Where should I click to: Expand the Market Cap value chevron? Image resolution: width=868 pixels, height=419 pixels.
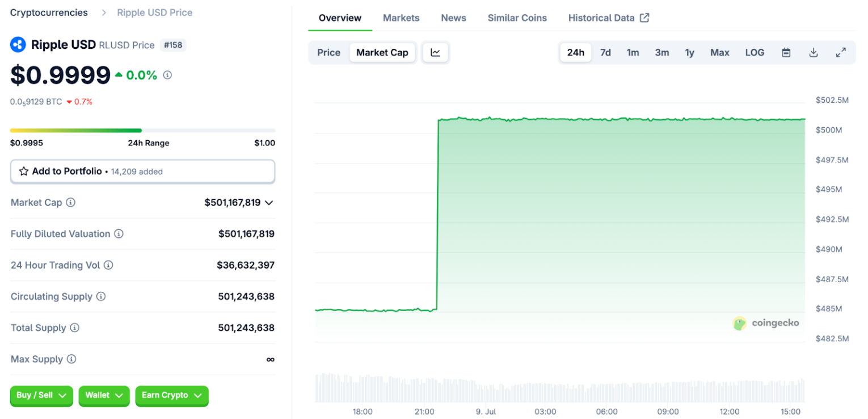click(269, 203)
